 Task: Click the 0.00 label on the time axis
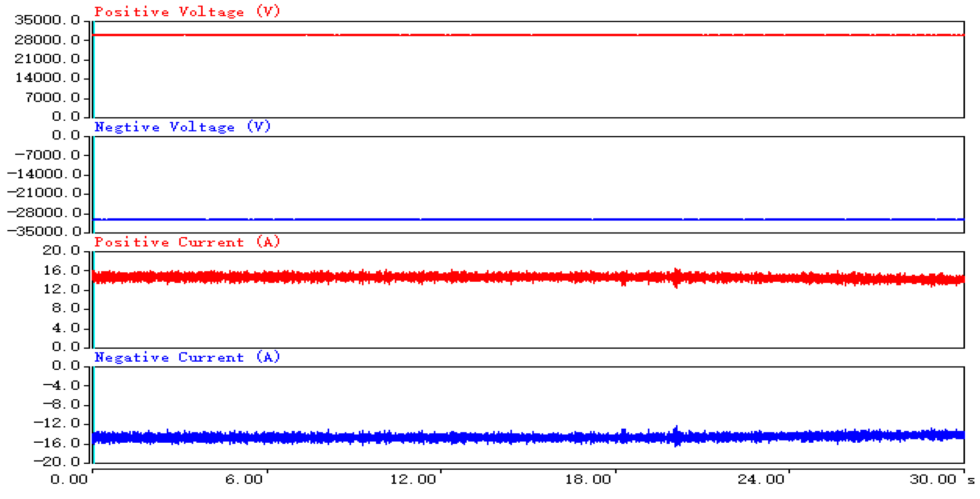tap(69, 479)
